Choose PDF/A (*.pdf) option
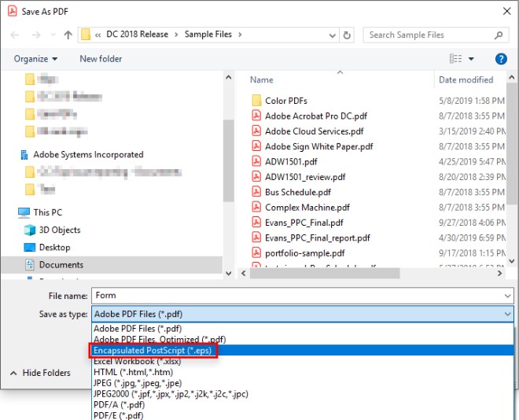Image resolution: width=519 pixels, height=420 pixels. coord(303,405)
